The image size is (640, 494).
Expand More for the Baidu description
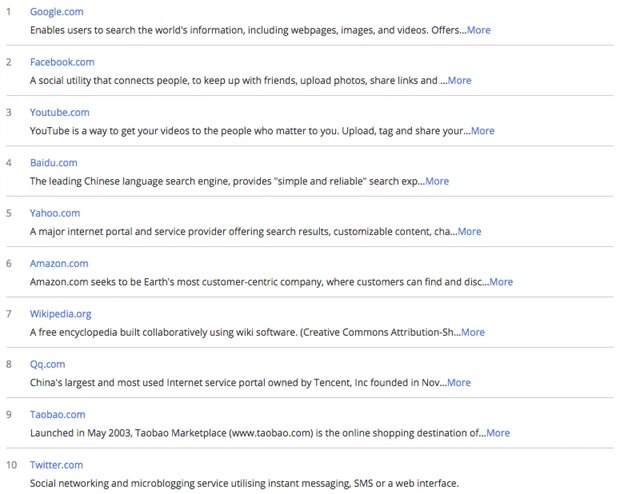pos(437,181)
